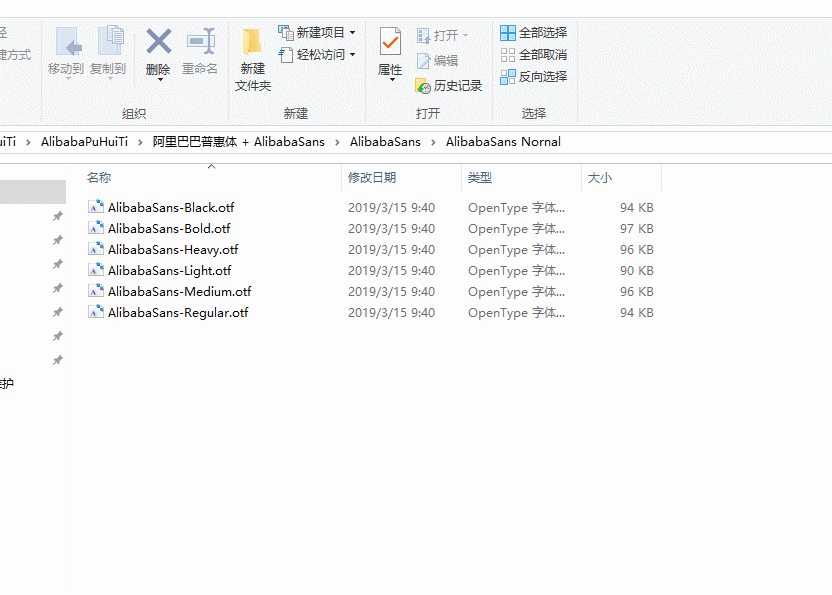Screen dimensions: 832x595
Task: Click the font icon of AlibabaSans-Bold.otf
Action: tap(96, 228)
